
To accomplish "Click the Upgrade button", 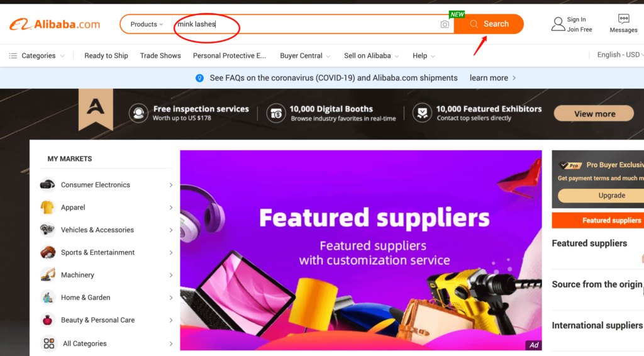I will coord(601,196).
